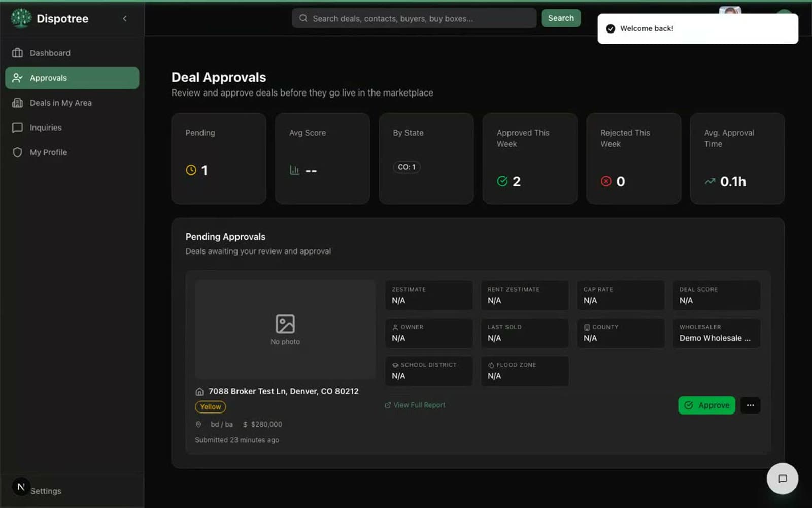Click the green Search button

coord(561,18)
